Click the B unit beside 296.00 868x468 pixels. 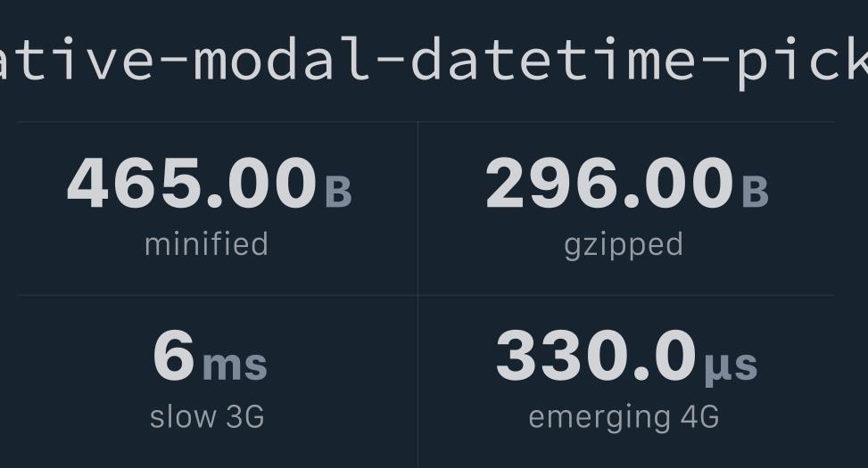point(755,191)
